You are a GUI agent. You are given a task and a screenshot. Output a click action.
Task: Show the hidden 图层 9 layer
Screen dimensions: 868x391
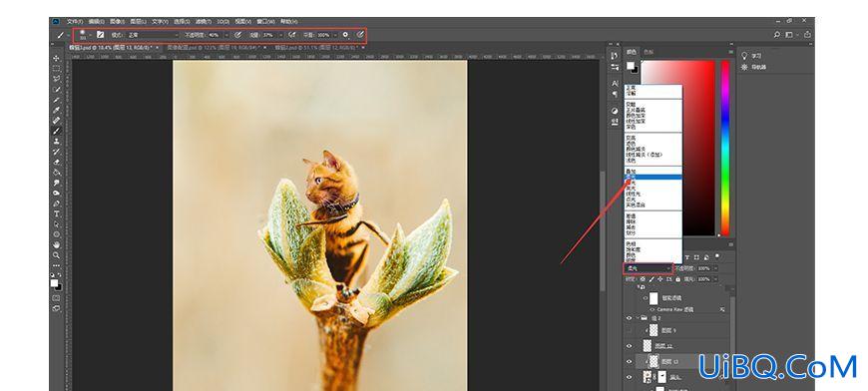tap(629, 331)
